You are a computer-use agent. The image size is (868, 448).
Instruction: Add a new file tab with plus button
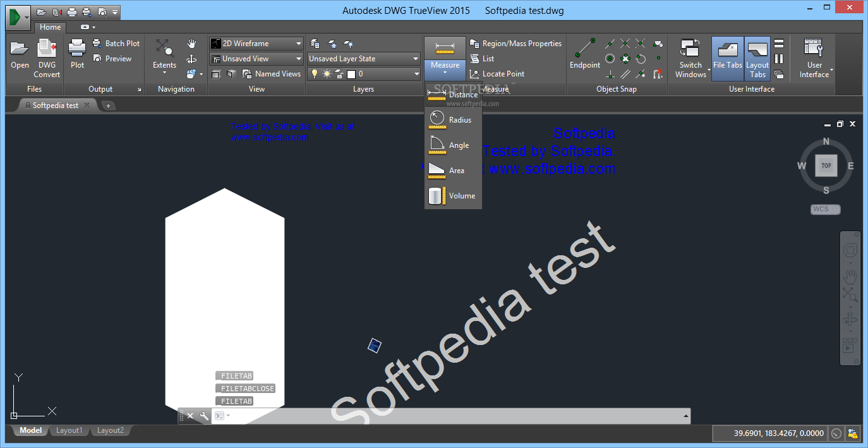[x=108, y=106]
